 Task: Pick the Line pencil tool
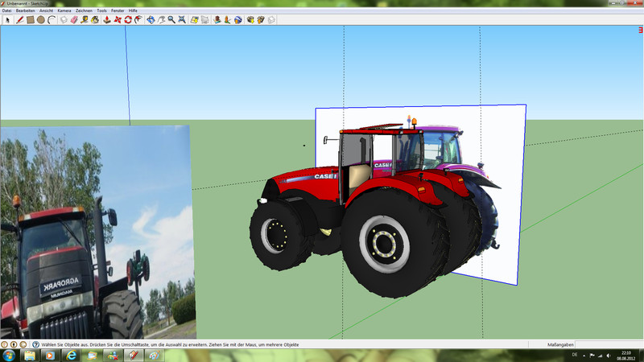(19, 19)
